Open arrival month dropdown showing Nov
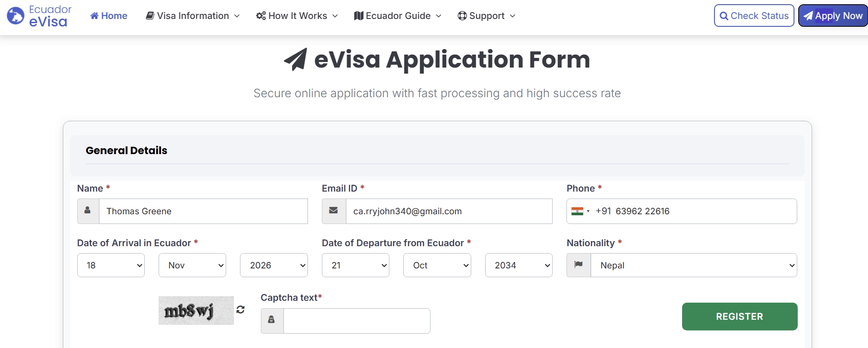 pyautogui.click(x=192, y=265)
